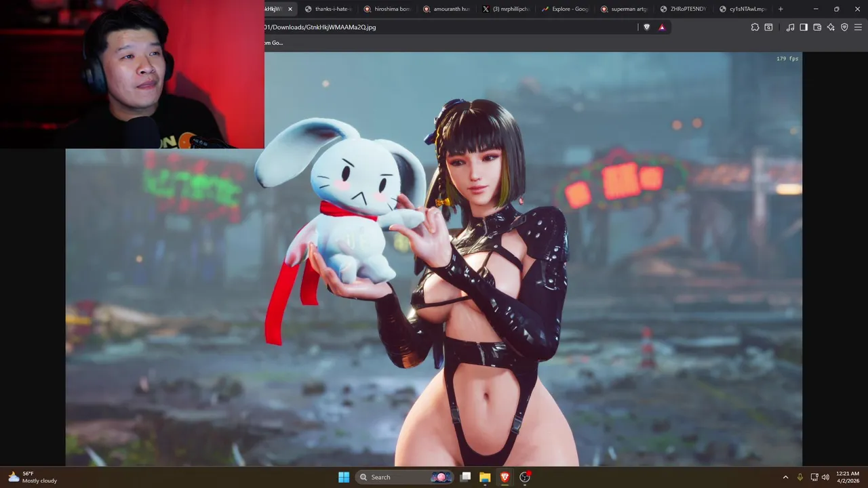Switch to the cy1sNTAwLmp tab
This screenshot has width=868, height=488.
tap(743, 9)
